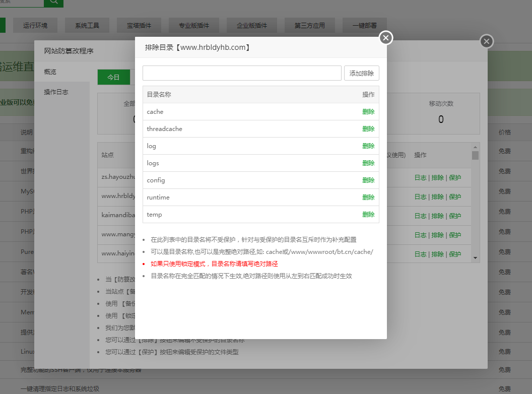This screenshot has height=394, width=532.
Task: Click the log directory name
Action: click(151, 146)
